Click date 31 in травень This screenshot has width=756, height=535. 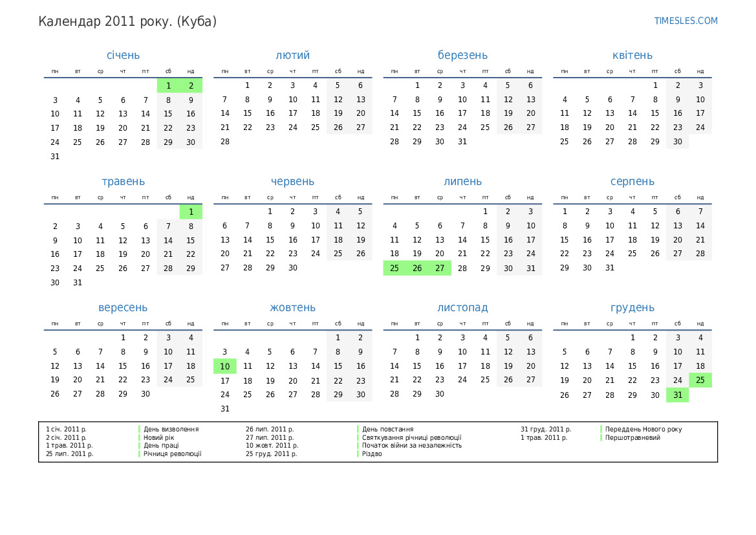coord(78,283)
